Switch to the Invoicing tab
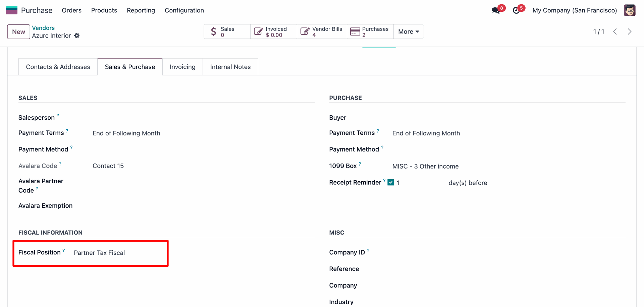Viewport: 644px width, 307px height. coord(182,67)
